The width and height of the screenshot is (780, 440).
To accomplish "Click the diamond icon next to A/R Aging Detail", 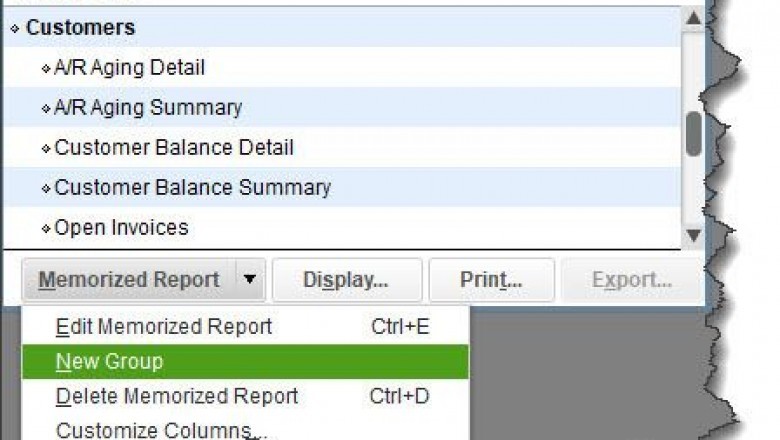I will pyautogui.click(x=46, y=69).
